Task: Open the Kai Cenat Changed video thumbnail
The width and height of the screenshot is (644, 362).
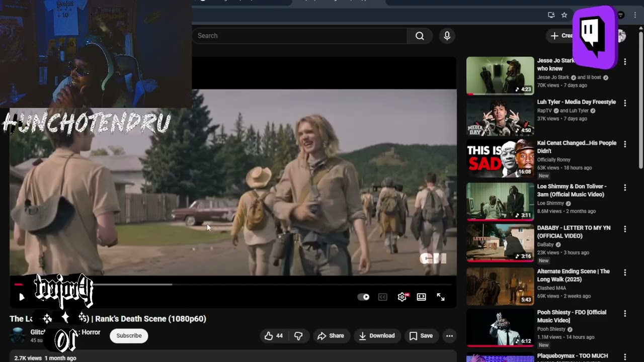Action: tap(500, 159)
